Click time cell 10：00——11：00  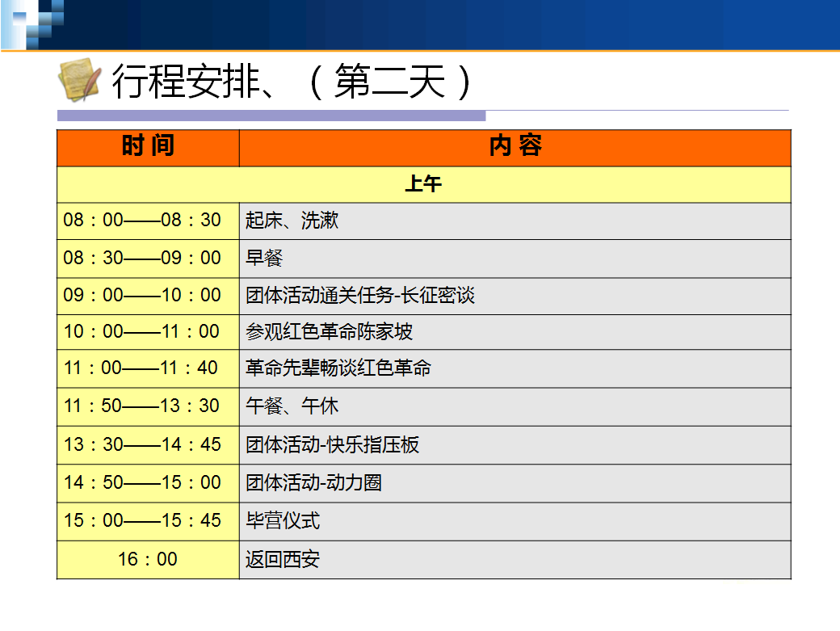tap(149, 332)
